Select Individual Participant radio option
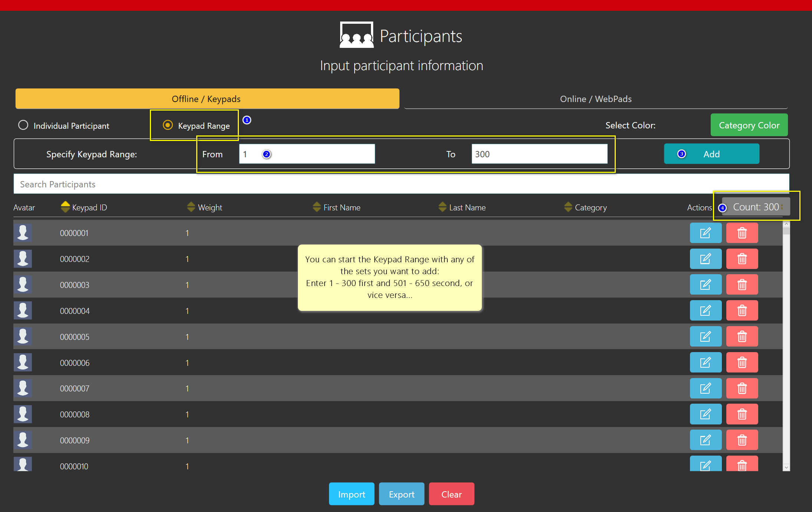The width and height of the screenshot is (812, 512). click(23, 125)
